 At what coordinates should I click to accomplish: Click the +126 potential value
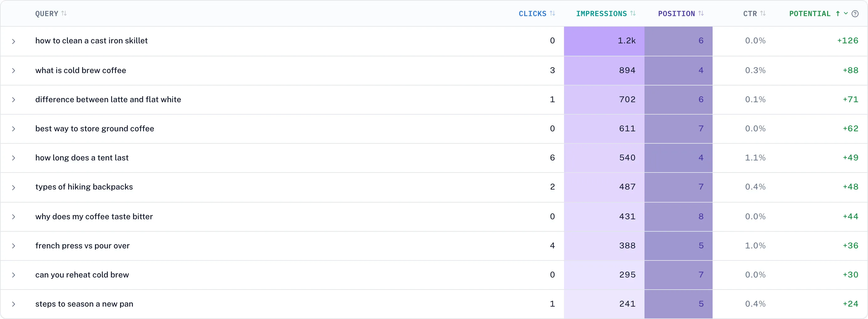(x=848, y=41)
